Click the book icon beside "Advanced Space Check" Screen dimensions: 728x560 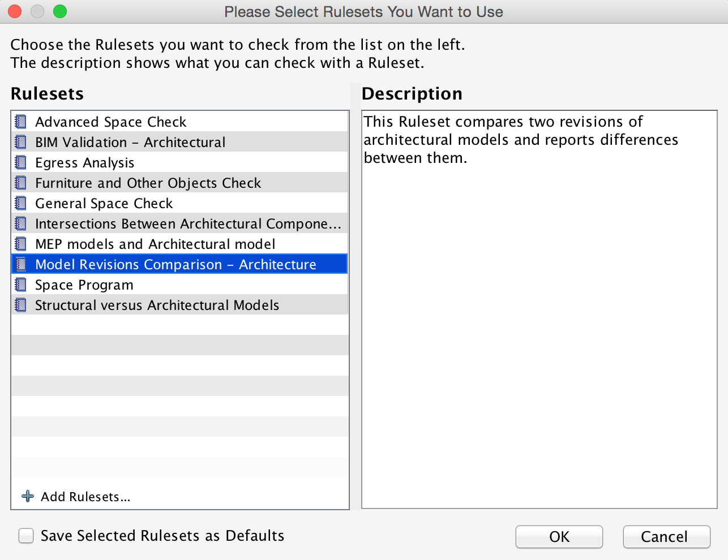tap(21, 122)
